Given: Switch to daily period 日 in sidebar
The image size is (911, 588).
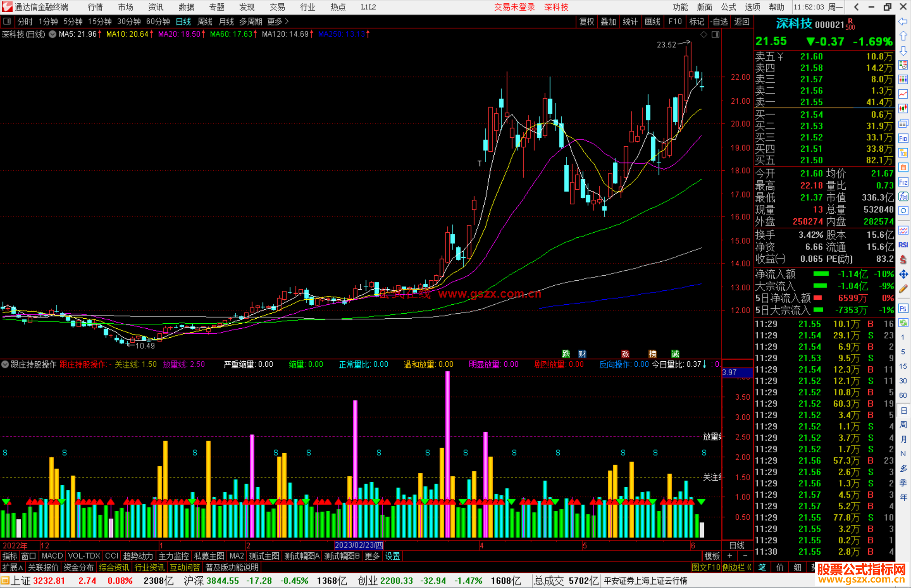Looking at the screenshot, I should point(903,411).
